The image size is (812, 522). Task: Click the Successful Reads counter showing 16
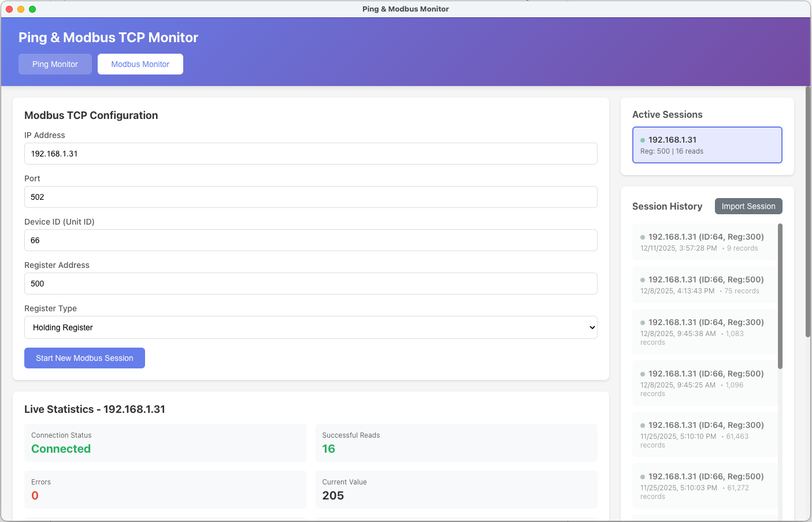click(329, 448)
